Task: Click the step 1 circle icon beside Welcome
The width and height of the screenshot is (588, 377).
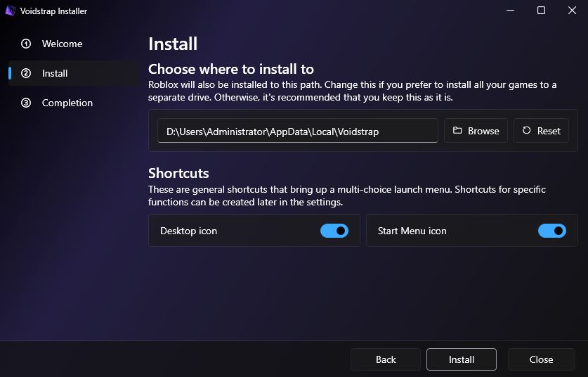Action: (x=26, y=44)
